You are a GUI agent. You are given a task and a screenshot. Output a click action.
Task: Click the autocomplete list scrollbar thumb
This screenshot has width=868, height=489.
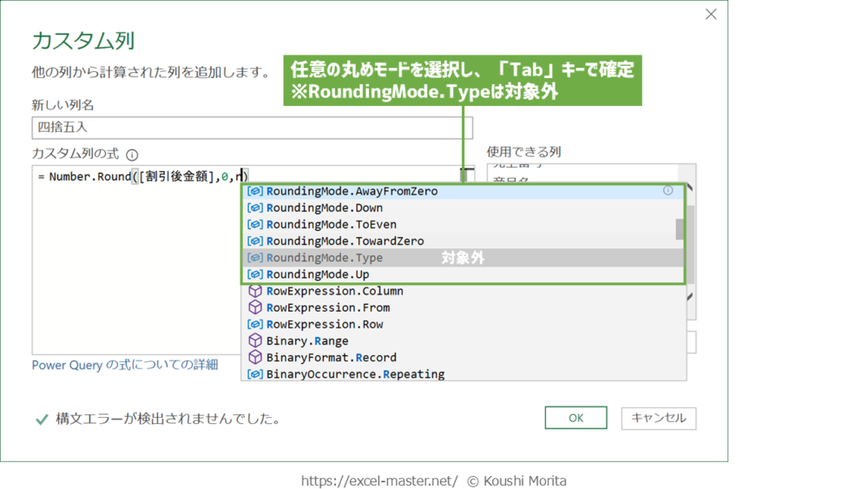[680, 228]
